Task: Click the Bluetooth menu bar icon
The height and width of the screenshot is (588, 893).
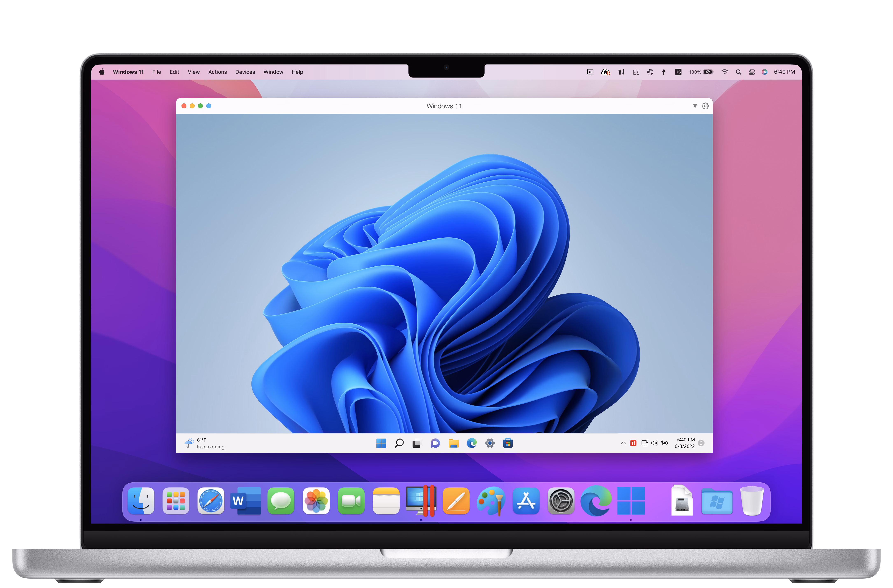Action: [x=663, y=72]
